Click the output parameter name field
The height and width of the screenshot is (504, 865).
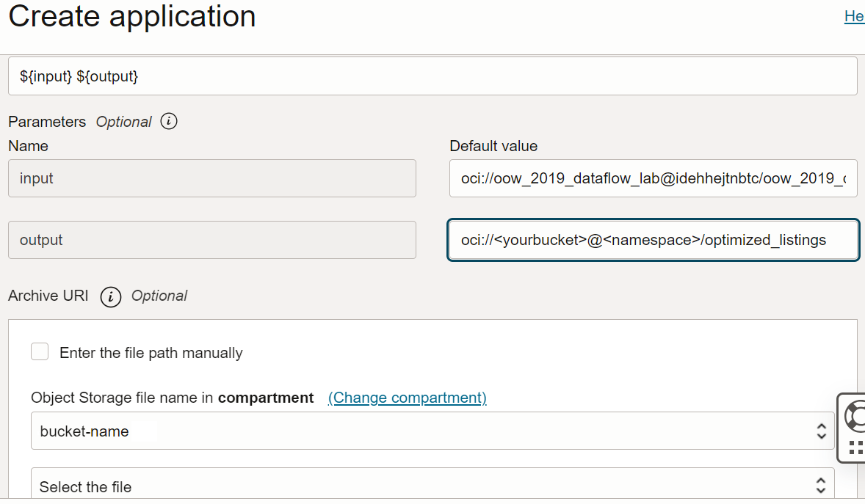coord(211,241)
